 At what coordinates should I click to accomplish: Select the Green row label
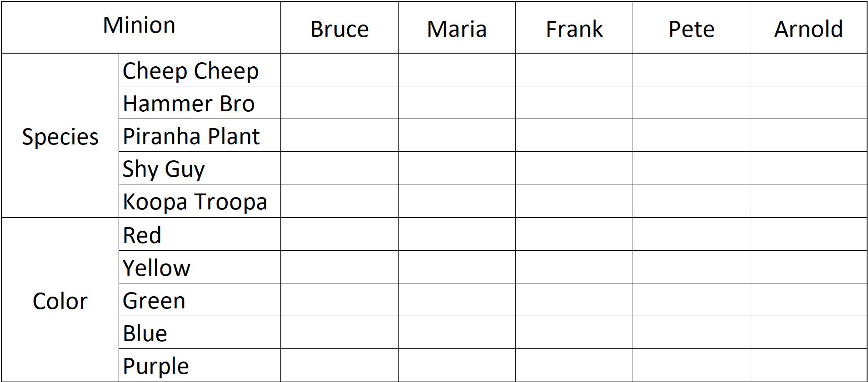click(154, 300)
